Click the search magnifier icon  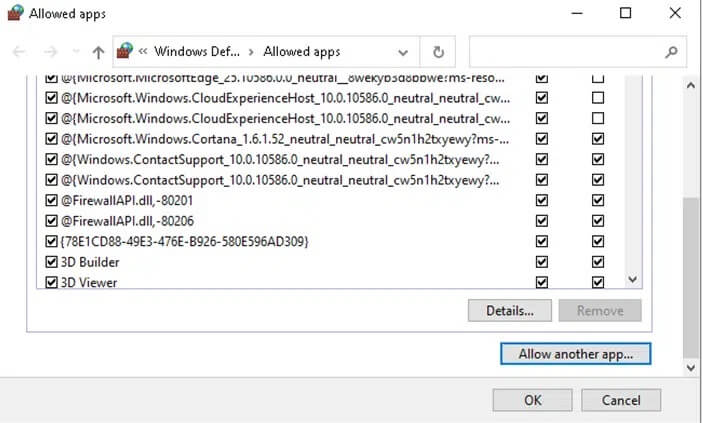[671, 52]
